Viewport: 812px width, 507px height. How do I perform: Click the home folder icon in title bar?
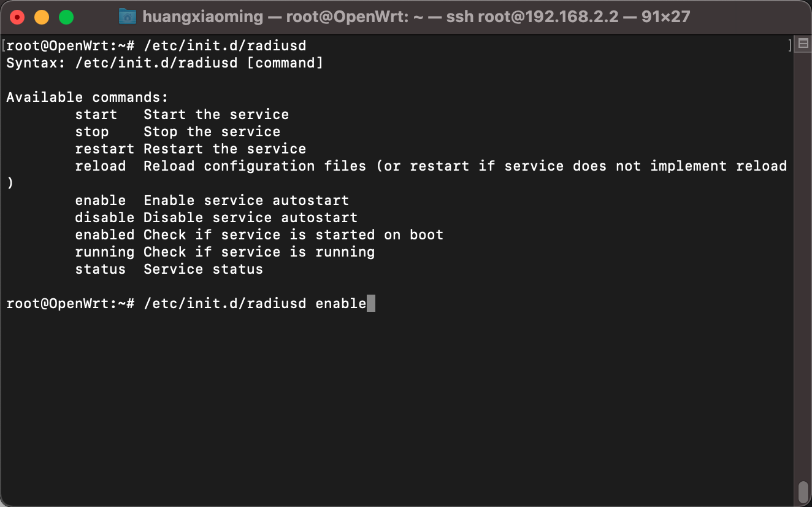(127, 16)
